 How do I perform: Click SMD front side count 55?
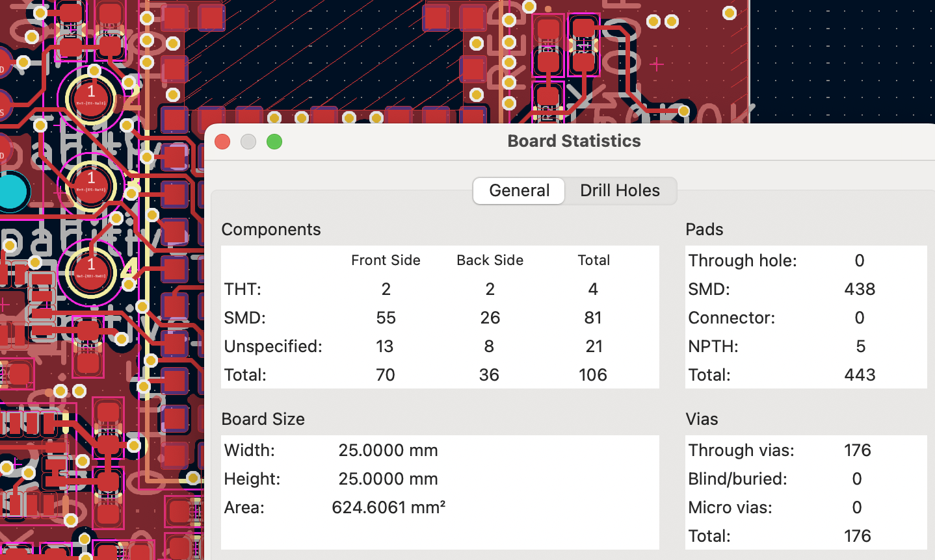[x=386, y=318]
